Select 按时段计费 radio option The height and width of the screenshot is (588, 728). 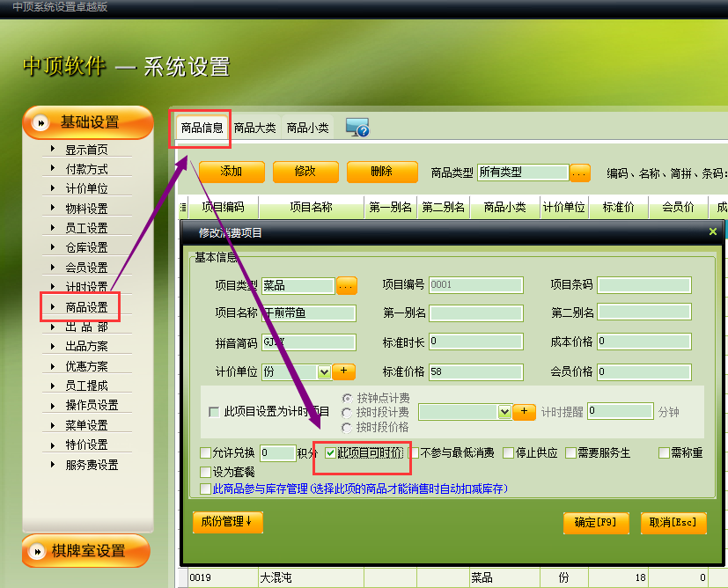click(347, 413)
